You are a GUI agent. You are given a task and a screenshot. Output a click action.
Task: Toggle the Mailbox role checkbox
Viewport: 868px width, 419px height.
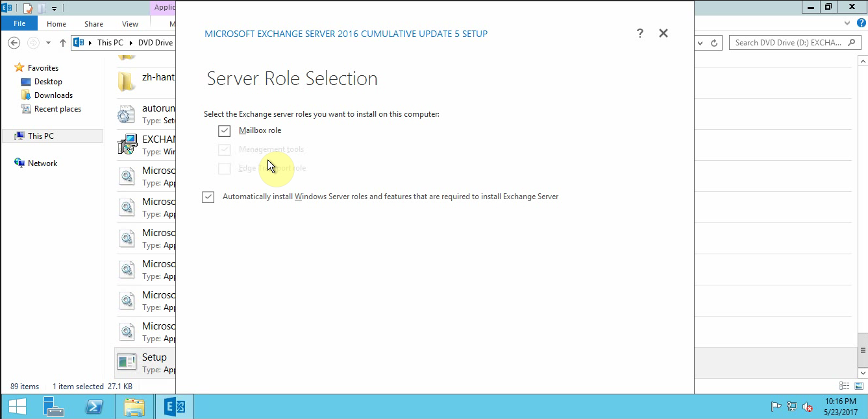(x=225, y=131)
